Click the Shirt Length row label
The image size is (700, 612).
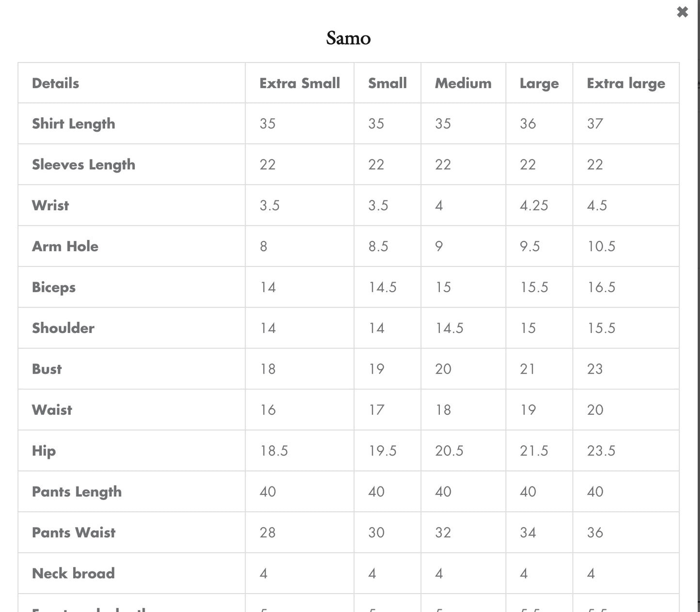point(74,124)
